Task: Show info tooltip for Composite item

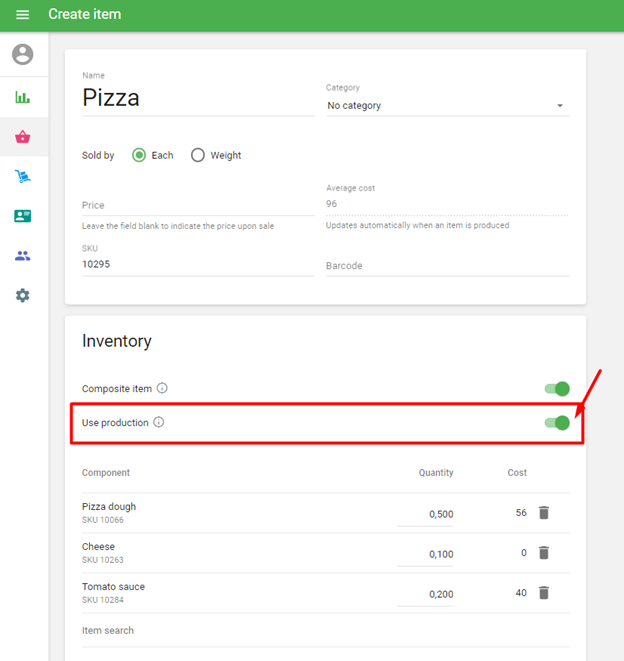Action: point(162,388)
